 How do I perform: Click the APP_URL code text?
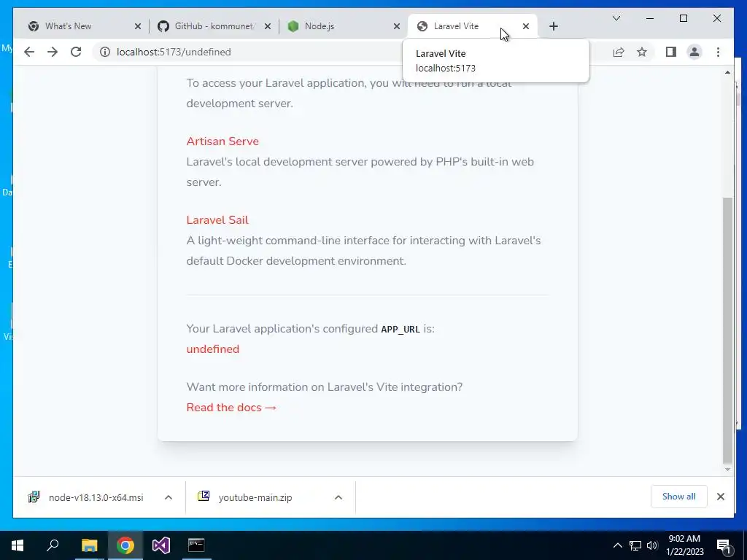[x=400, y=329]
